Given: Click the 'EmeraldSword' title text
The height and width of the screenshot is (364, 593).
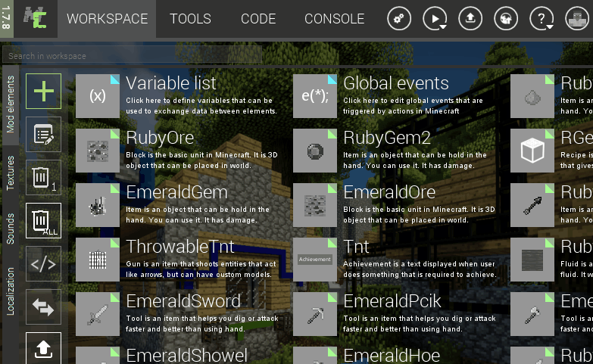Looking at the screenshot, I should click(183, 301).
